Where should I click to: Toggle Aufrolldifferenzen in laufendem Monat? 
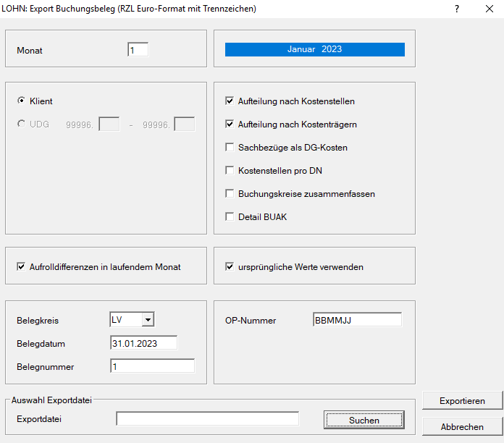click(x=21, y=267)
